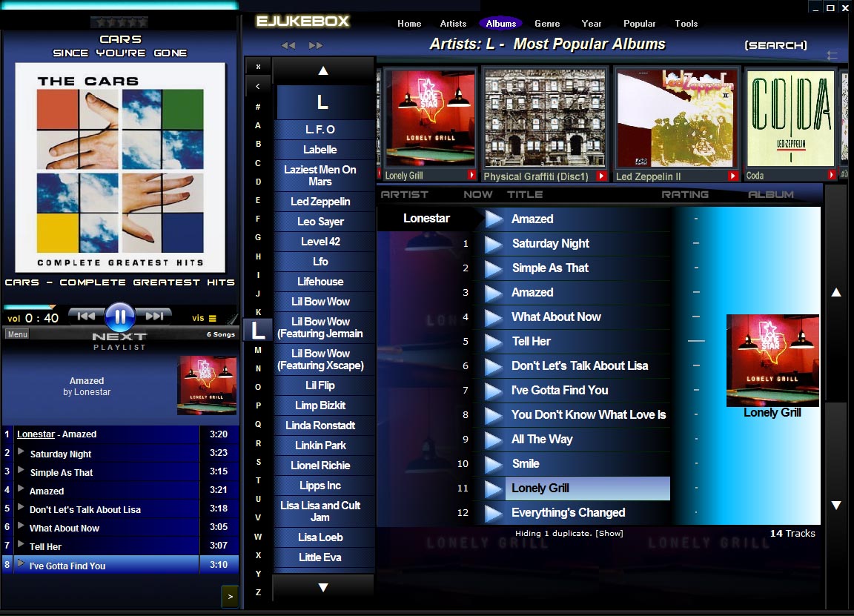Open the Menu dropdown in the player

coord(16,334)
